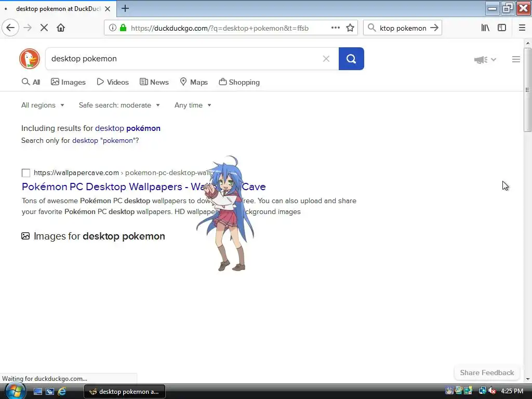Switch to the Videos tab

[x=113, y=82]
